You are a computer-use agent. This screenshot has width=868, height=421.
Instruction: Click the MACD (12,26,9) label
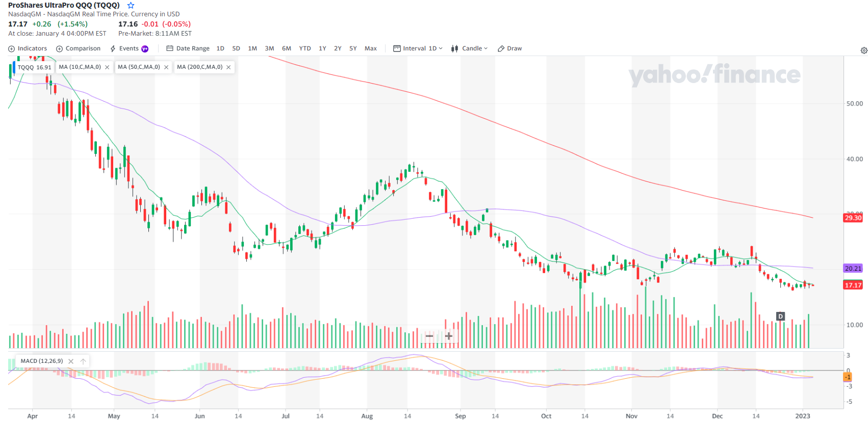tap(42, 361)
